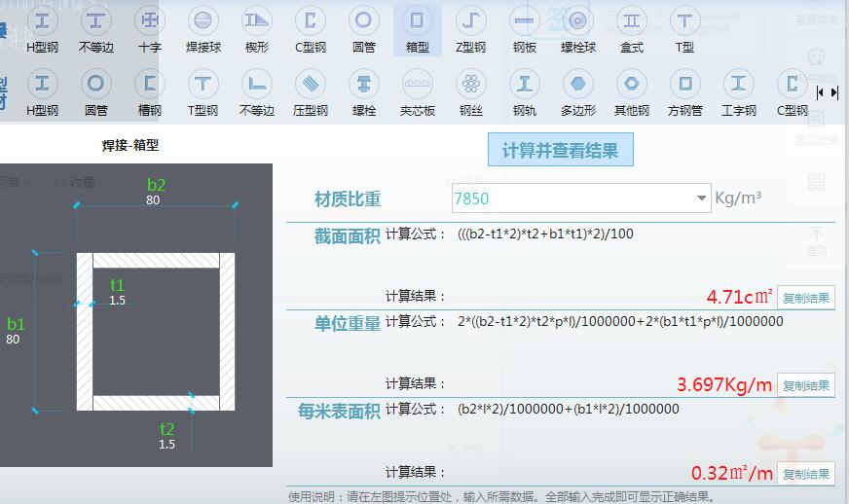Choose the T型钢 profile icon
Viewport: 849px width, 504px height.
tap(203, 94)
